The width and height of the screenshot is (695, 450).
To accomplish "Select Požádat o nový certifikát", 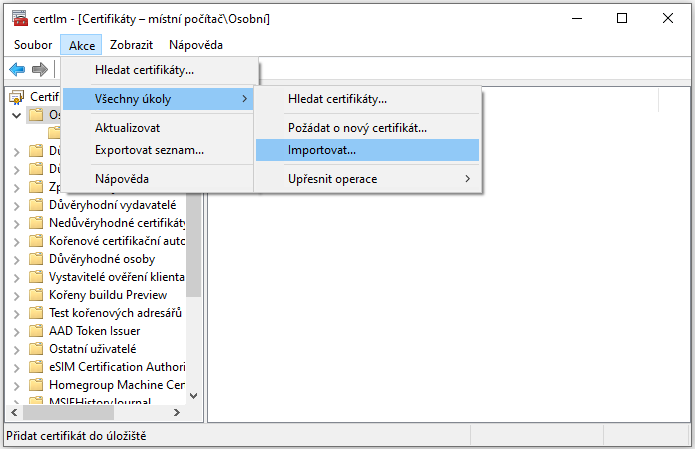I will 367,128.
